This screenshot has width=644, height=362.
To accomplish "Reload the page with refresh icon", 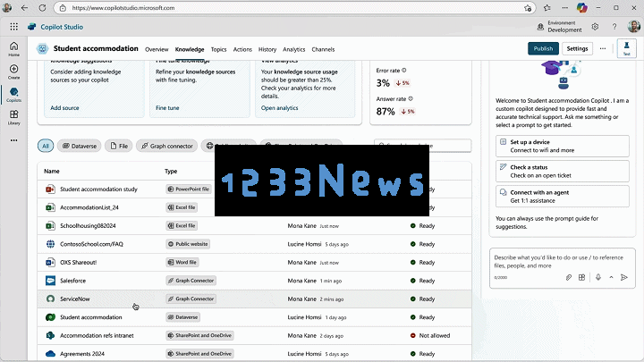I will tap(42, 8).
